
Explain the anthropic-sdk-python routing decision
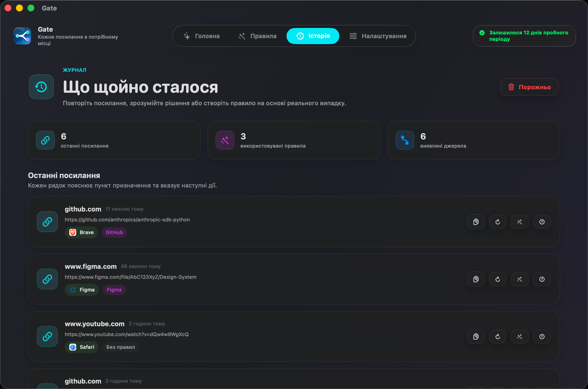(x=542, y=222)
